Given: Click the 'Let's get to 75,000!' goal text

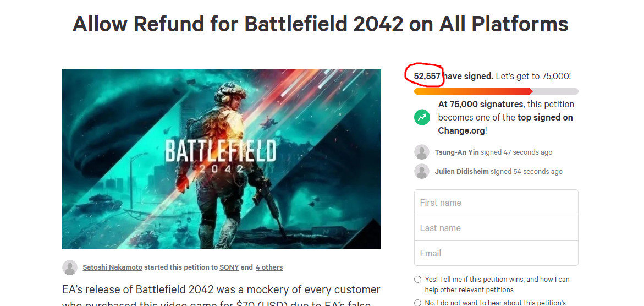Looking at the screenshot, I should (x=533, y=76).
